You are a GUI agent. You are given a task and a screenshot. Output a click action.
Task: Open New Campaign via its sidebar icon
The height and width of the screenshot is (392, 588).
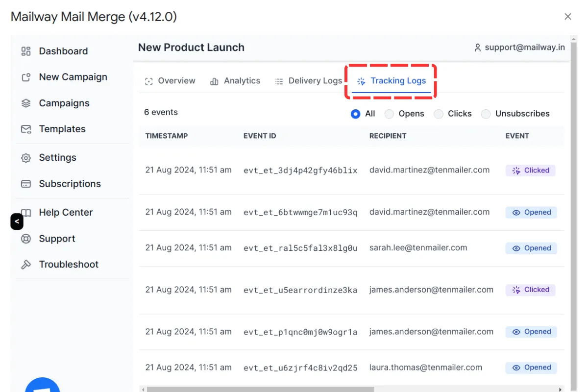pyautogui.click(x=25, y=77)
